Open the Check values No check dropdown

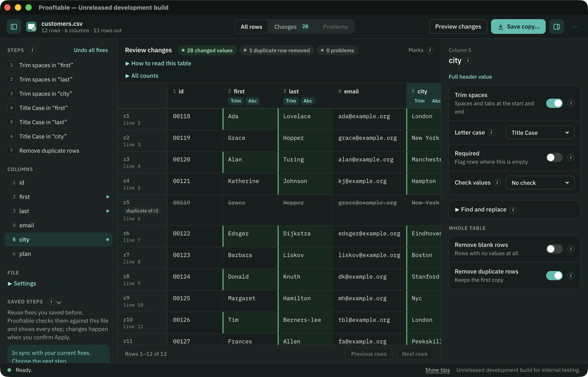540,183
